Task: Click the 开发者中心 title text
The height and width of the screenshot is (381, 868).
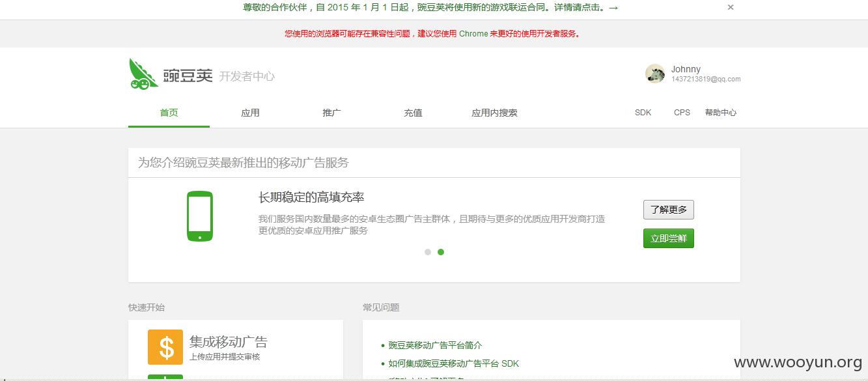Action: (x=247, y=76)
